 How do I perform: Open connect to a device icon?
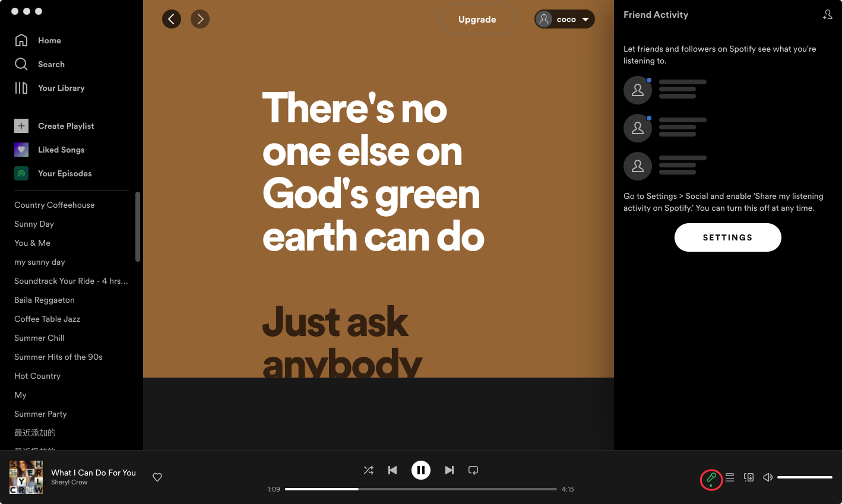pyautogui.click(x=749, y=477)
